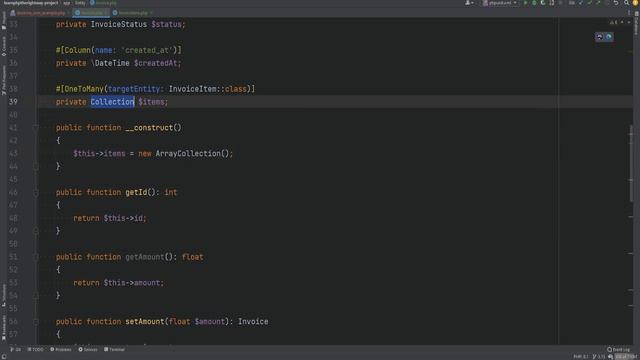640x360 pixels.
Task: Open the user account icon menu
Action: point(469,3)
